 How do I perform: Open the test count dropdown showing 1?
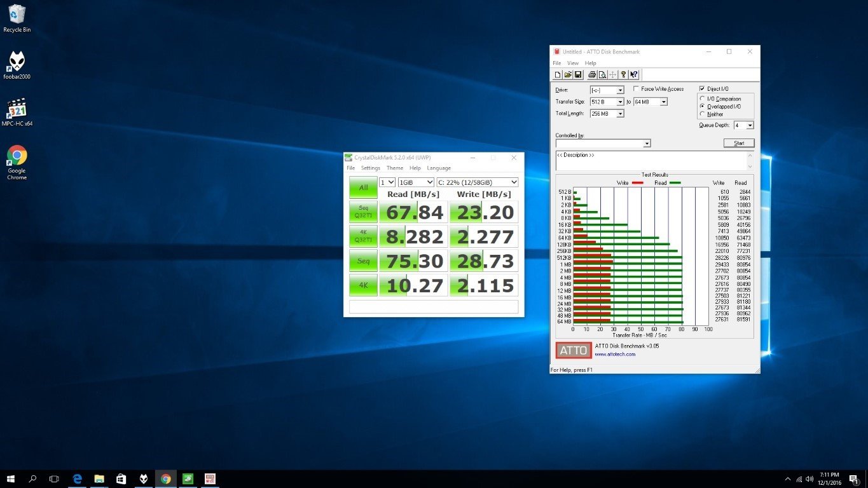click(387, 182)
